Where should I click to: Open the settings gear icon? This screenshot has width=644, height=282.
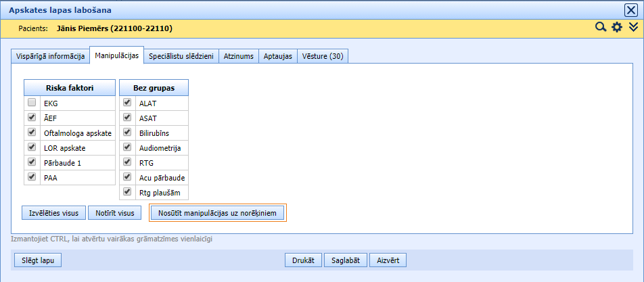(x=616, y=28)
